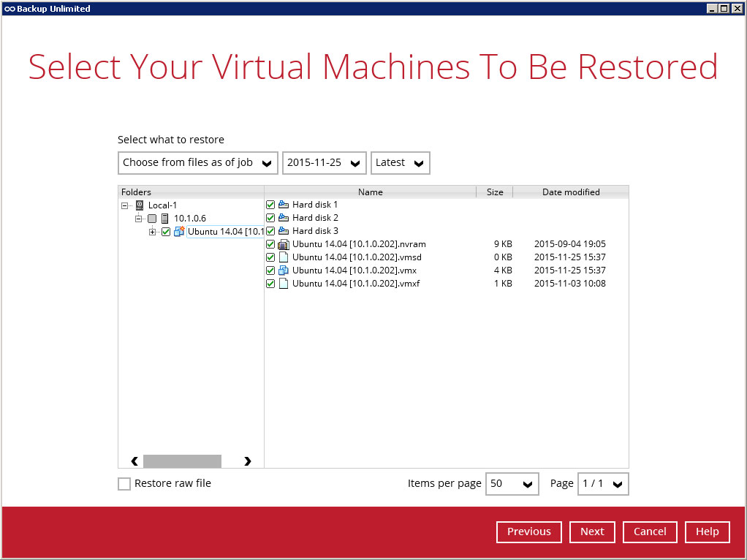747x560 pixels.
Task: Click the Previous button
Action: [x=528, y=532]
